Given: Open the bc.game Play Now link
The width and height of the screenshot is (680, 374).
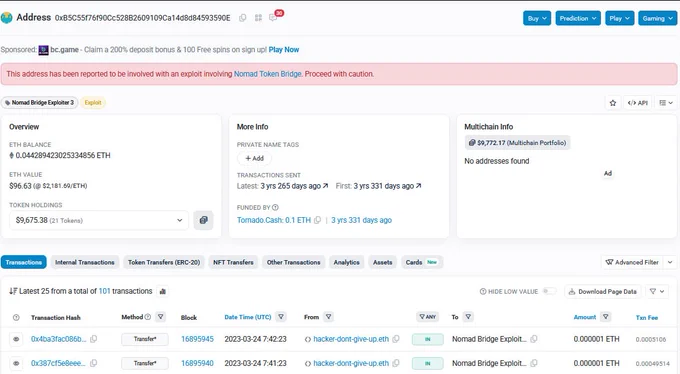Looking at the screenshot, I should click(284, 49).
